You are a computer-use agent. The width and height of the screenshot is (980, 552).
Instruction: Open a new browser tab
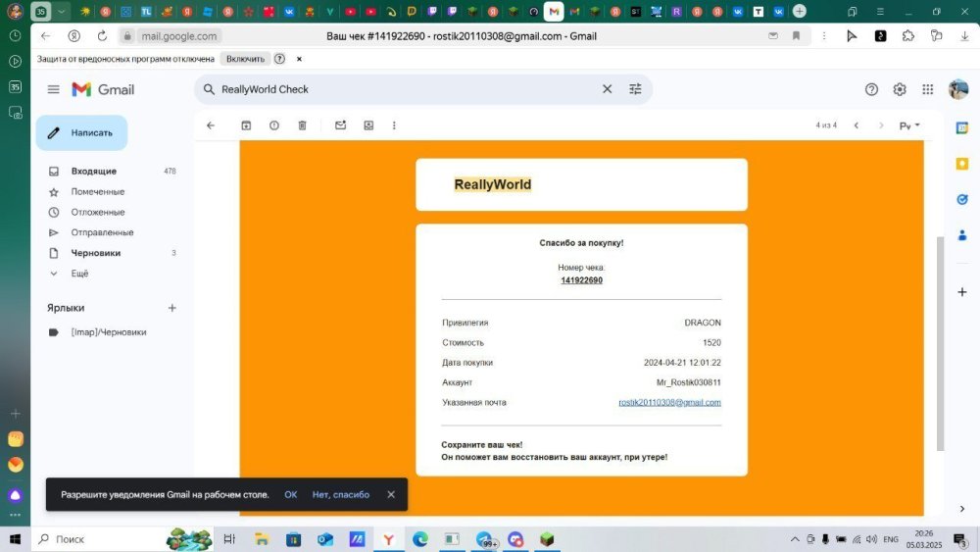coord(800,11)
